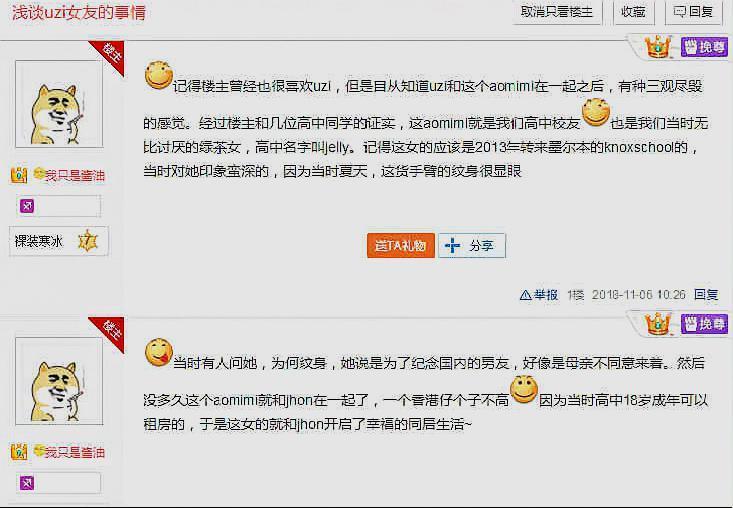
Task: Click the 回复 button at top right
Action: pos(693,12)
